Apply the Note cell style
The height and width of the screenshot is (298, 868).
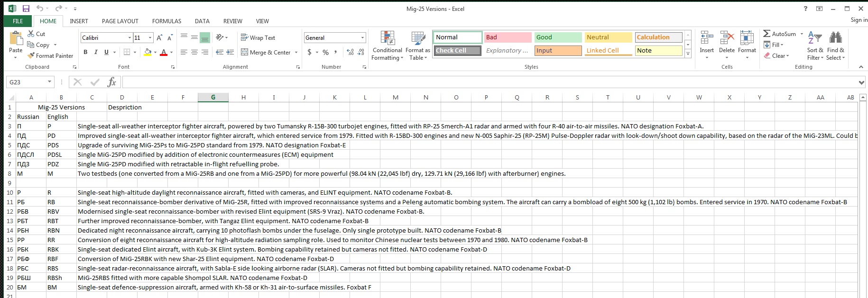coord(658,51)
